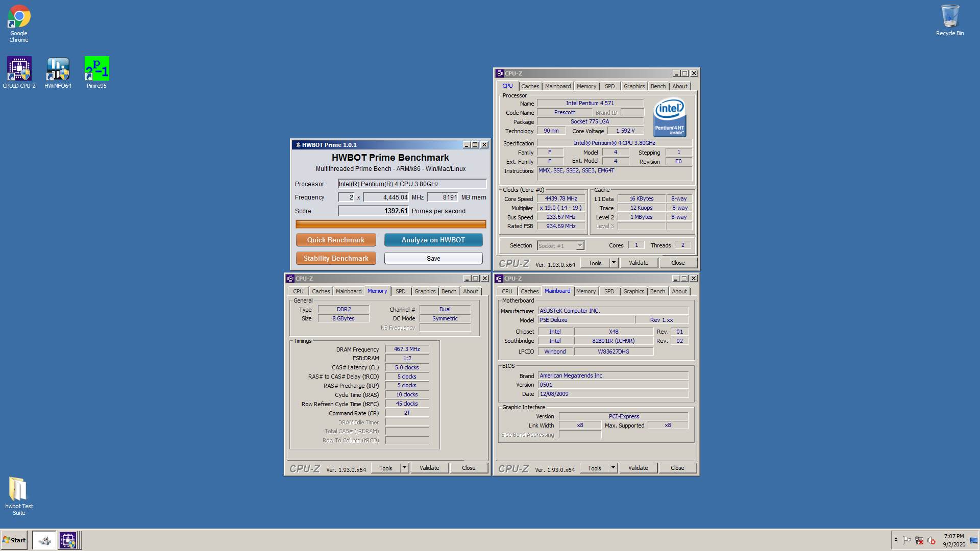
Task: Start the Quick Benchmark in HWBOT Prime
Action: 336,240
